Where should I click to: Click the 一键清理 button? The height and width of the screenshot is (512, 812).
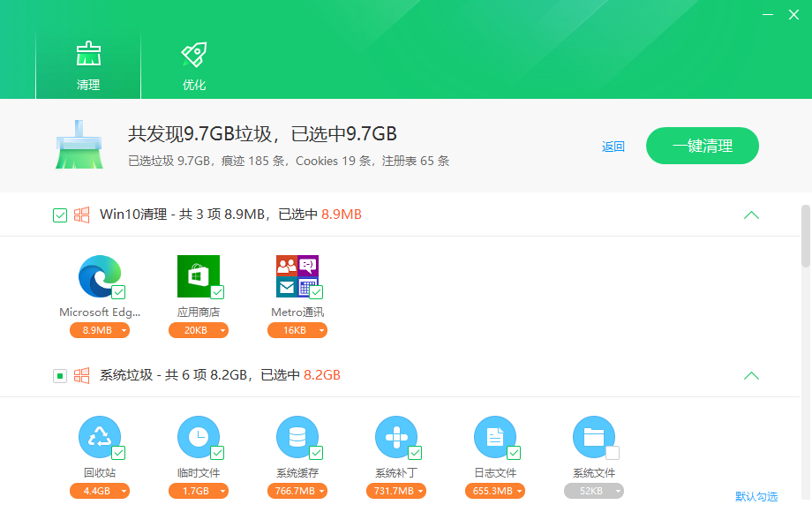(x=703, y=146)
